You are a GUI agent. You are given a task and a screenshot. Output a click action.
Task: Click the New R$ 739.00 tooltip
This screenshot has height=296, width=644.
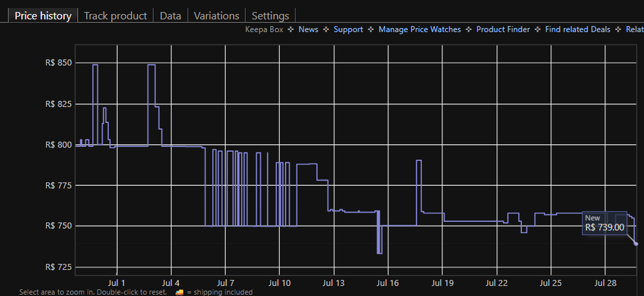pyautogui.click(x=604, y=223)
